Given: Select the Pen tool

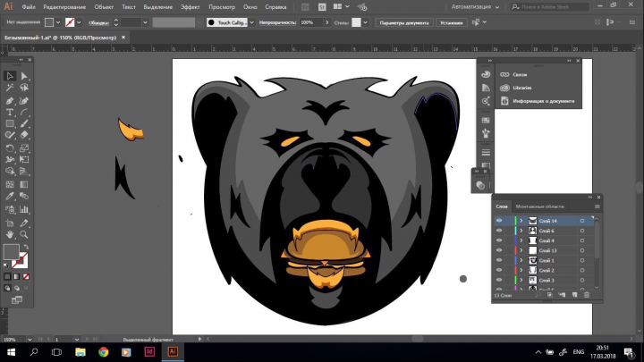Looking at the screenshot, I should pyautogui.click(x=10, y=100).
